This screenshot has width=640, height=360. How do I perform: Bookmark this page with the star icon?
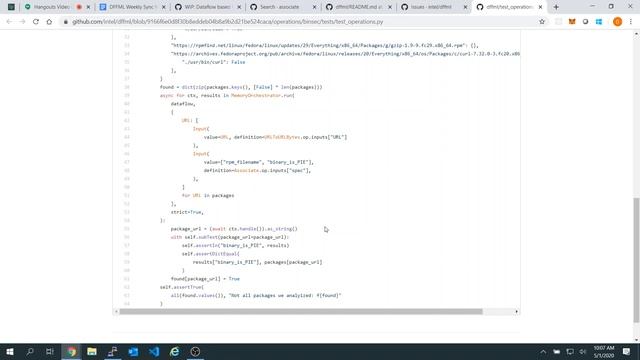pos(542,22)
